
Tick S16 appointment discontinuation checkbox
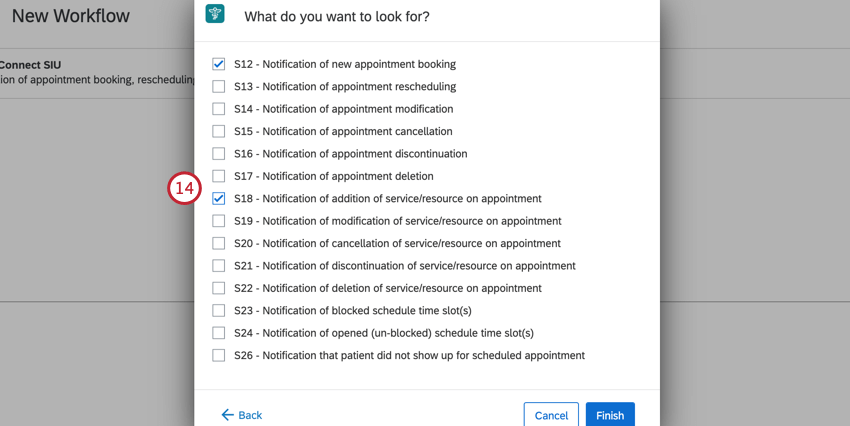(218, 153)
